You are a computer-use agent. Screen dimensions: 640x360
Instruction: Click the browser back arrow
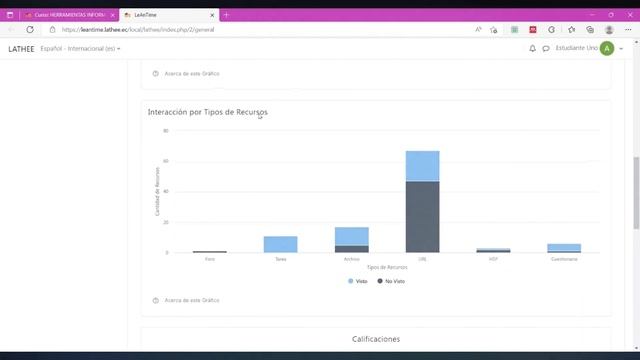coord(11,30)
